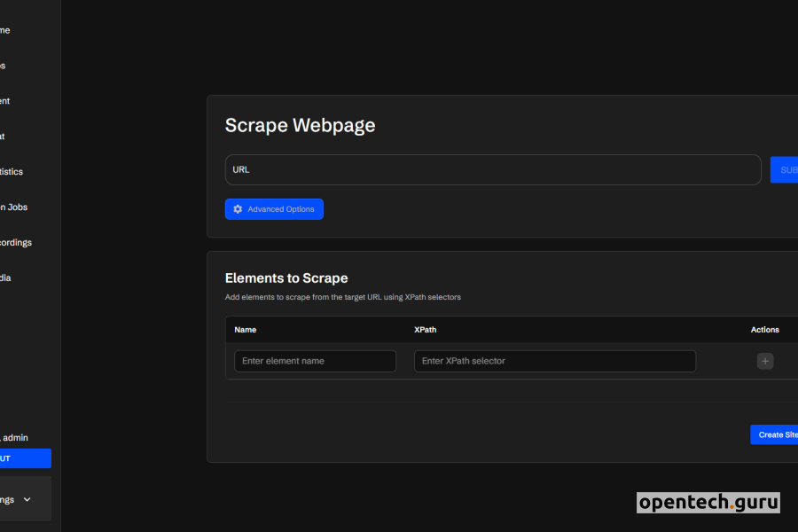This screenshot has height=532, width=798.
Task: Open the Statistics page from the sidebar
Action: click(x=12, y=171)
